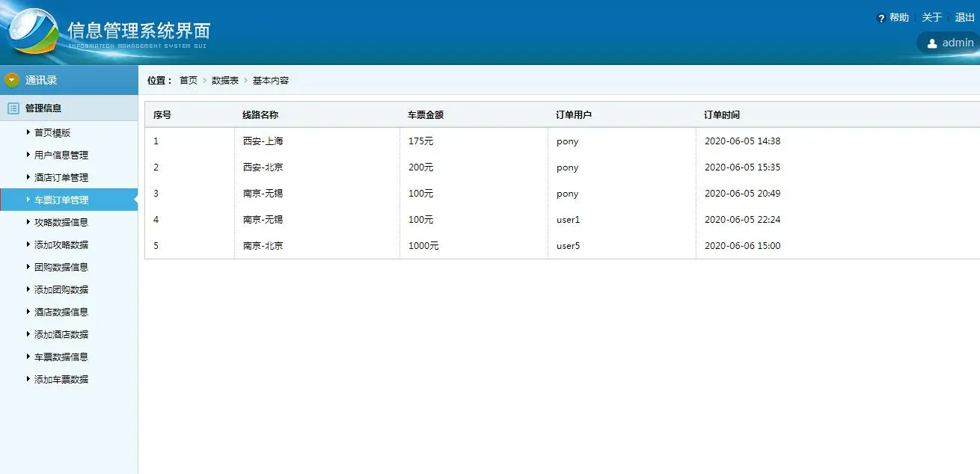Open the 帮助 link

(899, 18)
